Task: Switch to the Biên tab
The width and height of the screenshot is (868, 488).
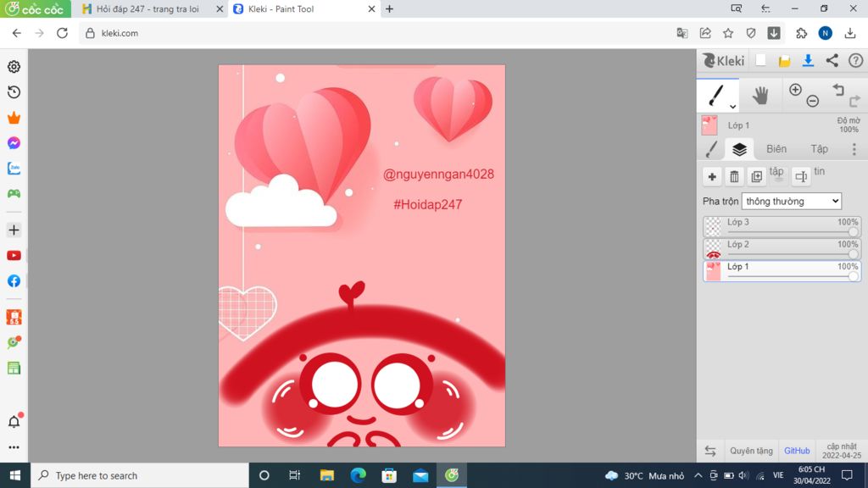Action: [776, 148]
